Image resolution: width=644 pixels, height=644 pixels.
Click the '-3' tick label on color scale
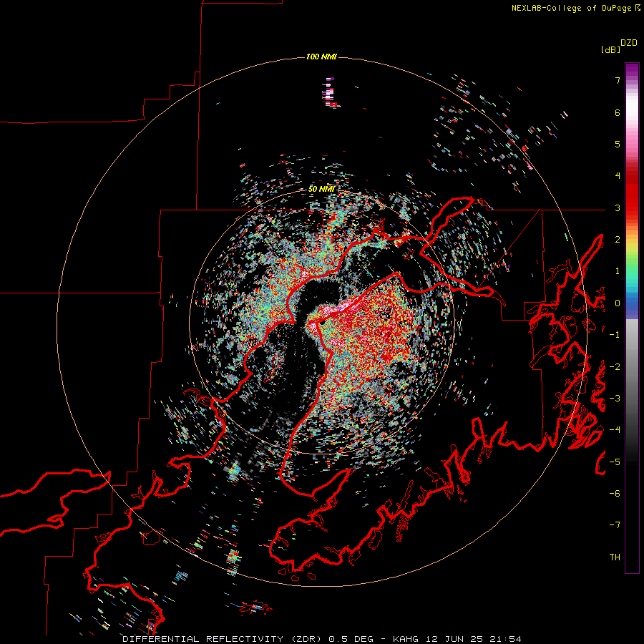[615, 399]
